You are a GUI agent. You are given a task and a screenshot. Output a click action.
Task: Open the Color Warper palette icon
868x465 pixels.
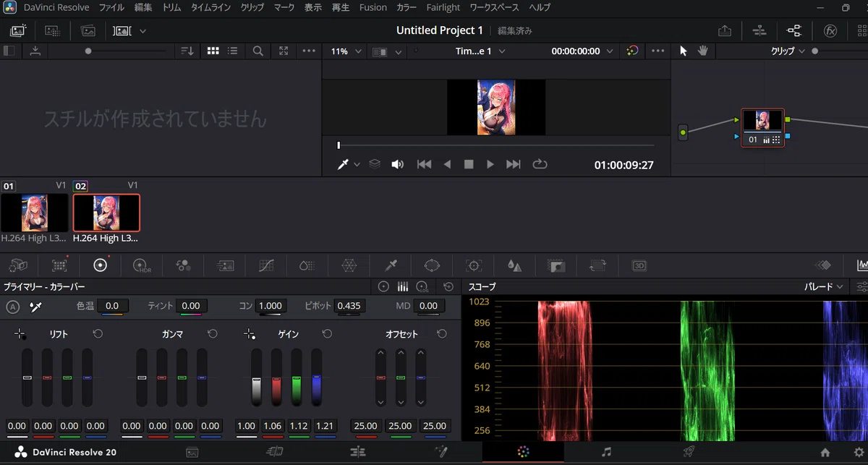(x=349, y=265)
